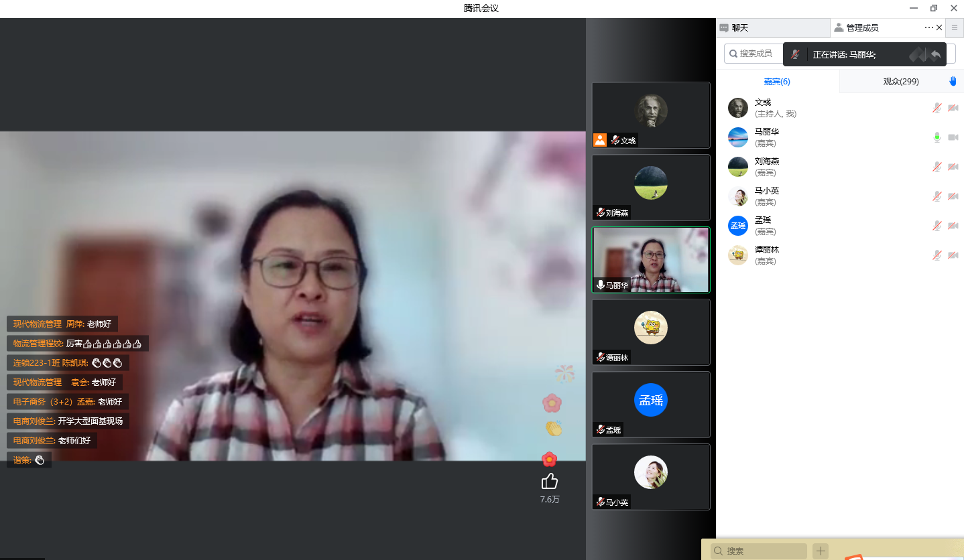
Task: Click 刘海燕's avatar in the member list
Action: click(738, 167)
